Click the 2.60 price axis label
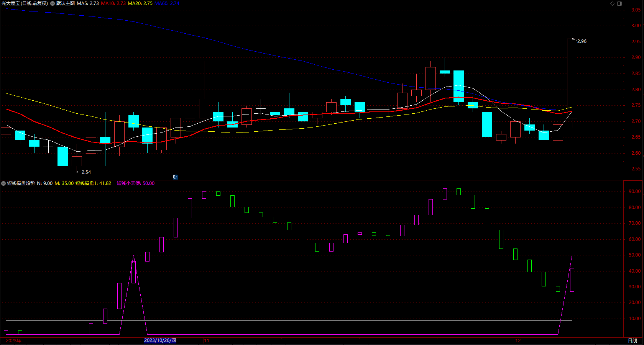644x345 pixels. tap(636, 153)
